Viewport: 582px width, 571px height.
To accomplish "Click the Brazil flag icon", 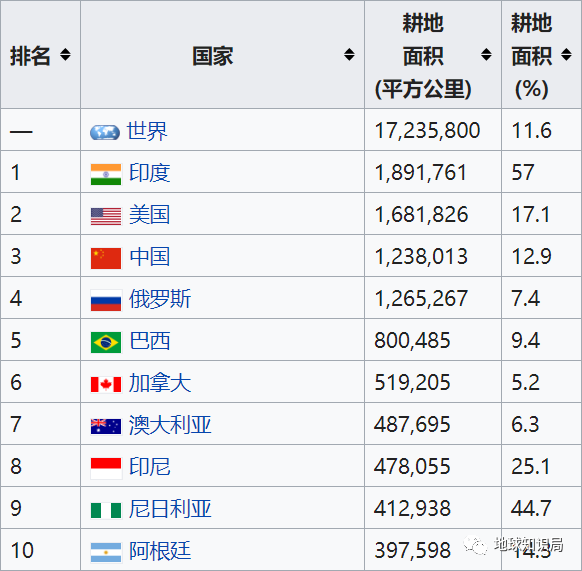I will click(106, 342).
